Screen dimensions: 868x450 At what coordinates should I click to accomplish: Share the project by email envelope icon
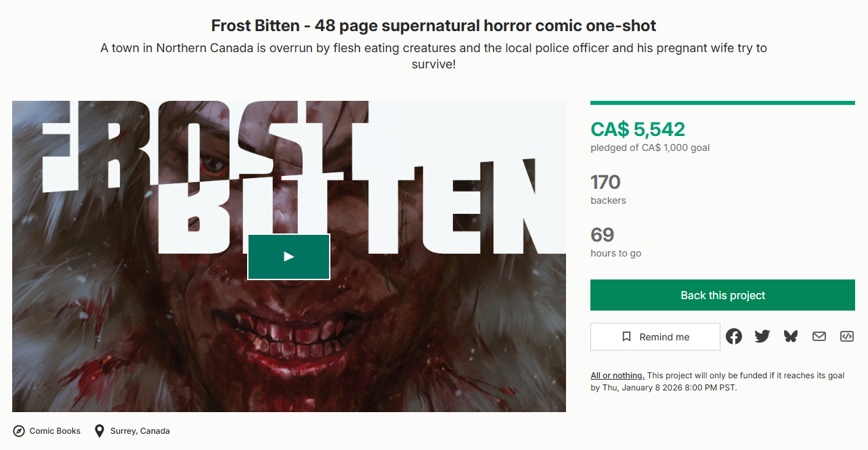coord(819,336)
